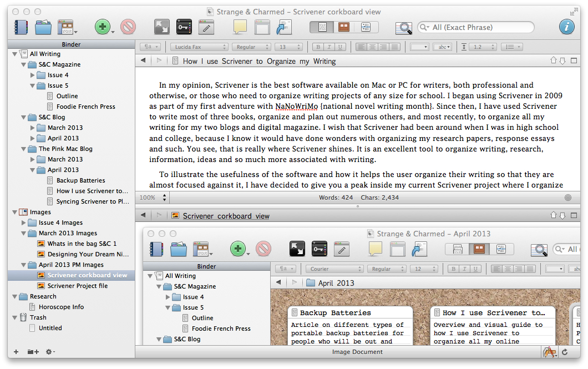The height and width of the screenshot is (369, 588).
Task: Open Collections folder icon in main toolbar
Action: coord(43,27)
